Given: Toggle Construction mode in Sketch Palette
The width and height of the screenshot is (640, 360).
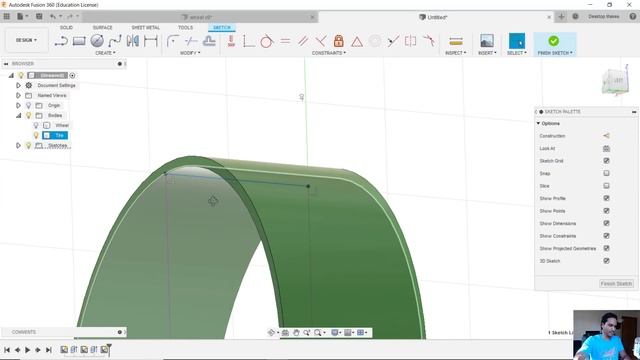Looking at the screenshot, I should click(x=607, y=136).
